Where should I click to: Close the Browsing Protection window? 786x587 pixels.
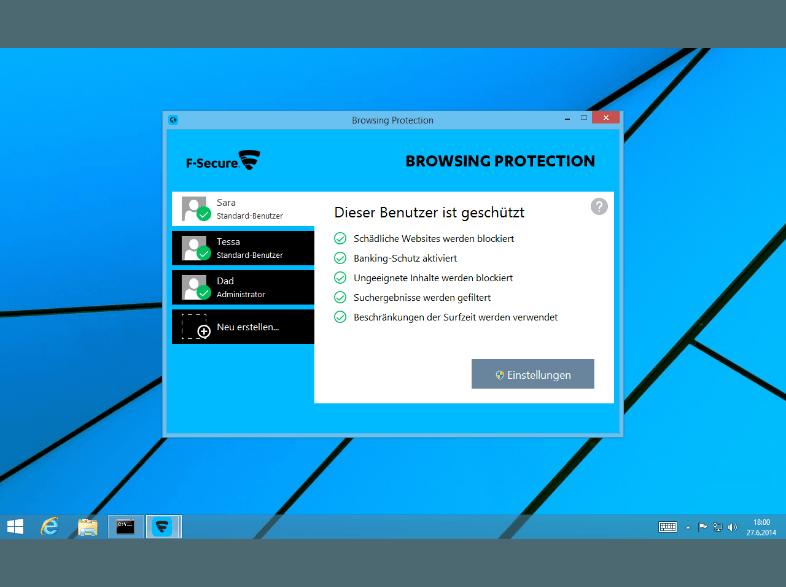point(606,118)
